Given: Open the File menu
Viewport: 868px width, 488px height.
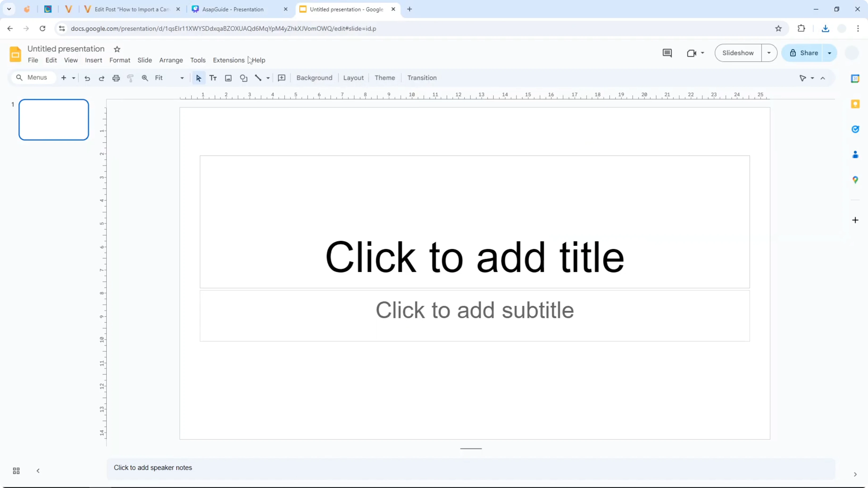Looking at the screenshot, I should pyautogui.click(x=33, y=60).
